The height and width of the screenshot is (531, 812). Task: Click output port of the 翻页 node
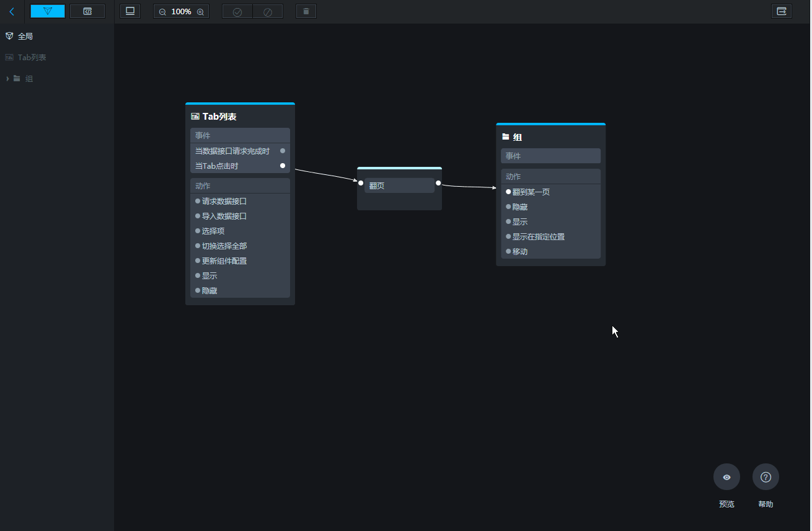pyautogui.click(x=438, y=183)
